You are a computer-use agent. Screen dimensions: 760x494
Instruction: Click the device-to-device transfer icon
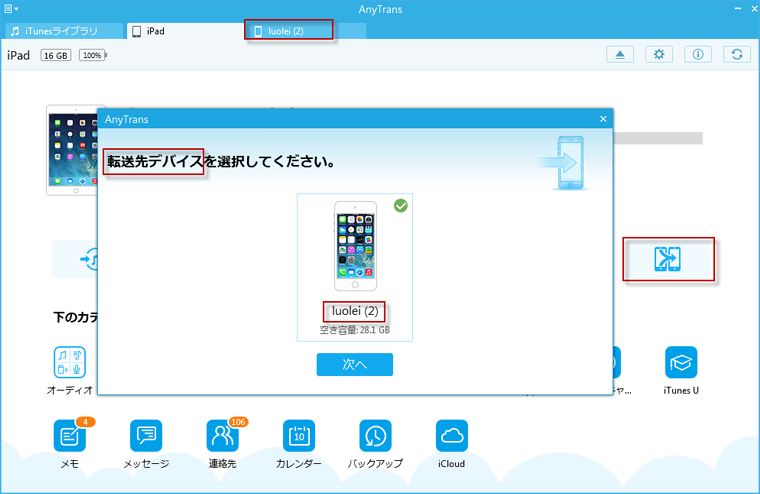tap(668, 259)
